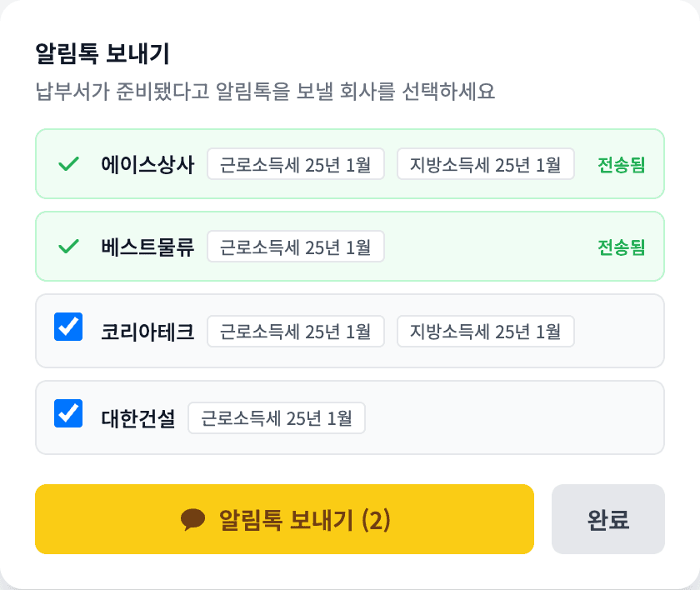Image resolution: width=700 pixels, height=590 pixels.
Task: Click the green checkmark beside 베스트물류
Action: coord(68,247)
